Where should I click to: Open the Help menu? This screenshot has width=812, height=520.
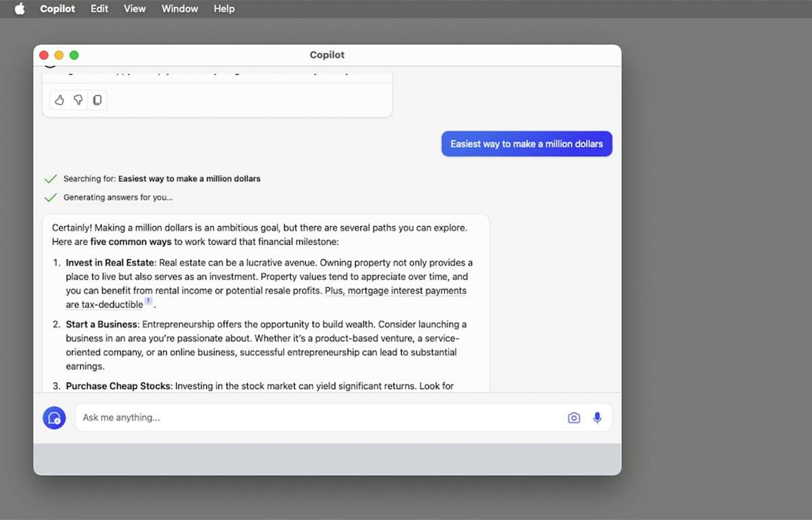tap(224, 9)
